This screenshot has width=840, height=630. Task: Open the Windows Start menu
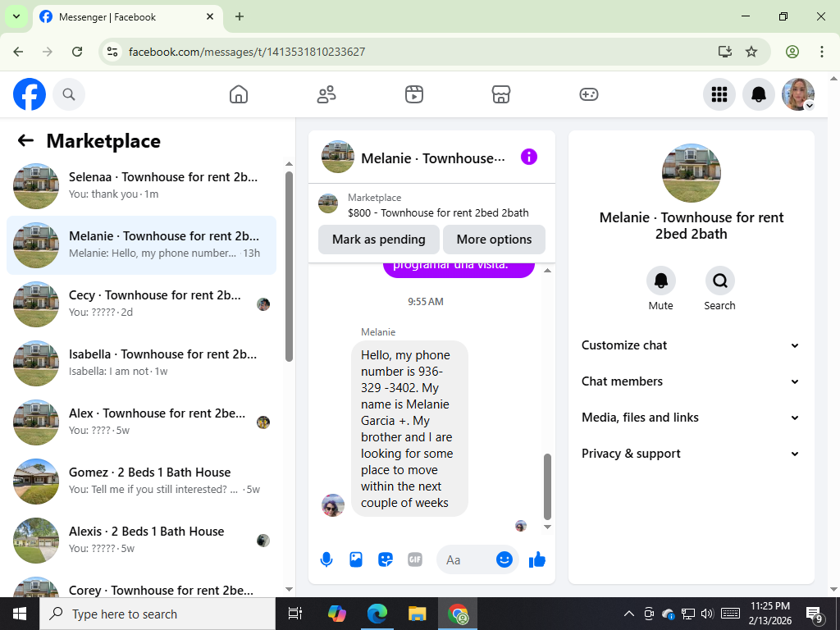pos(20,614)
